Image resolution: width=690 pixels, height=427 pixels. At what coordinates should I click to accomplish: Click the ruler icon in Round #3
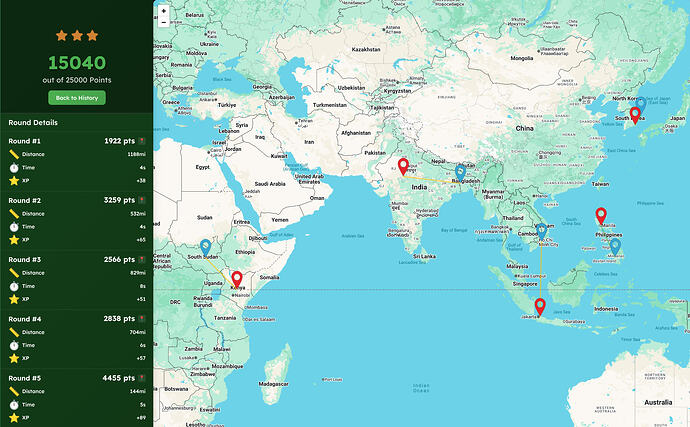point(14,273)
